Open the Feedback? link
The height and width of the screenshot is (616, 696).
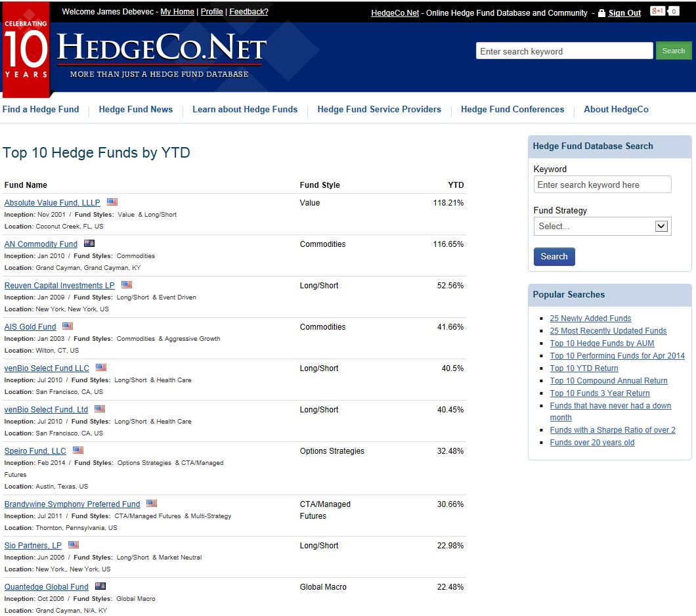click(249, 12)
